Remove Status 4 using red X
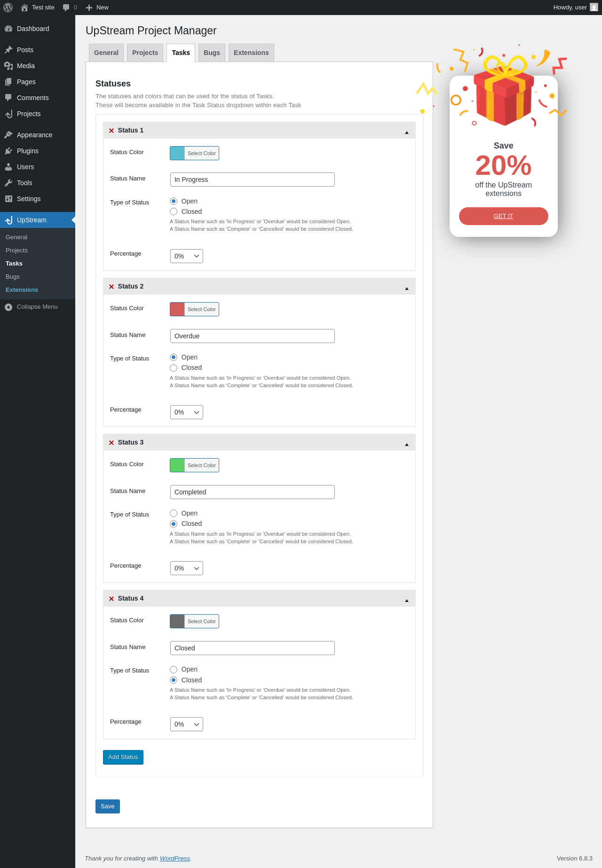This screenshot has height=868, width=602. pos(111,599)
